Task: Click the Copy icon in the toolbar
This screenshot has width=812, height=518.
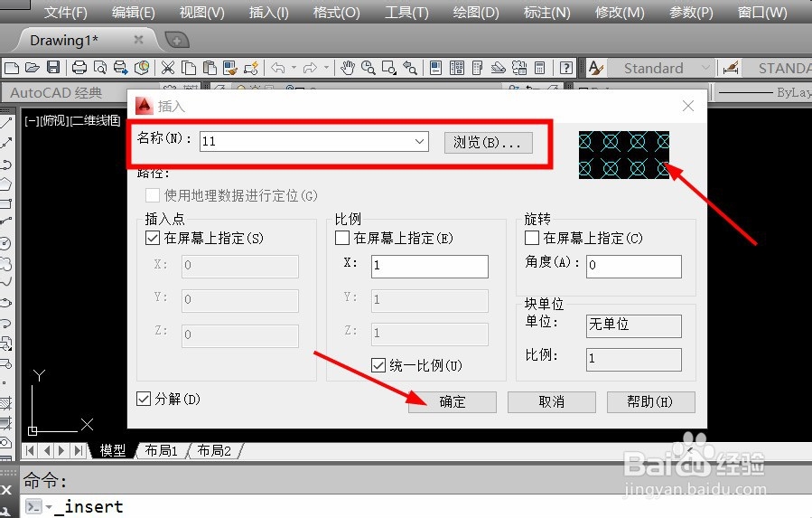Action: (189, 68)
